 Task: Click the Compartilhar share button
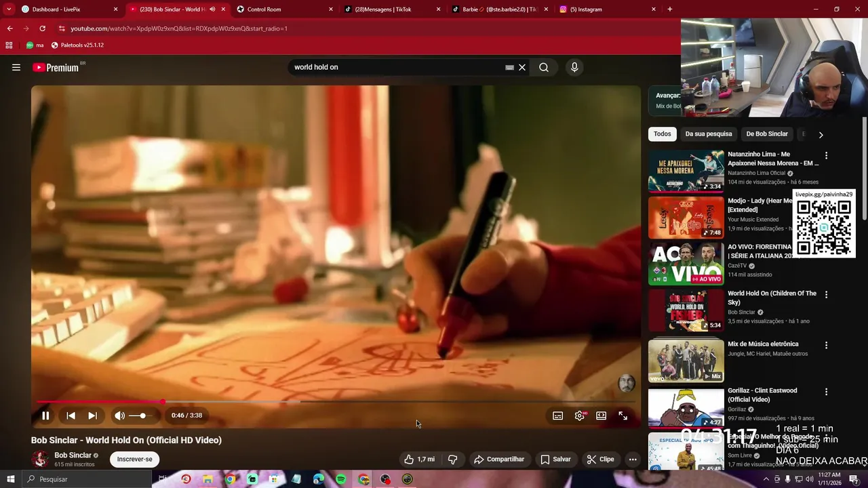(499, 459)
